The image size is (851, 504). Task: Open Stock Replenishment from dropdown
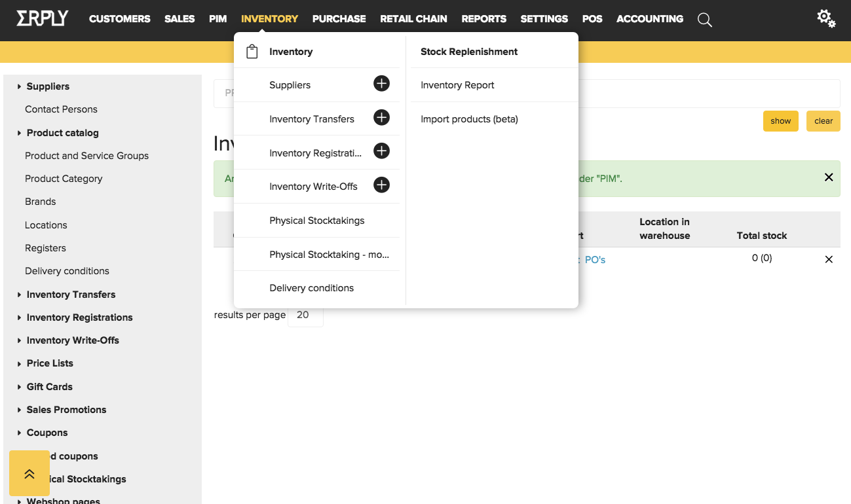tap(469, 52)
